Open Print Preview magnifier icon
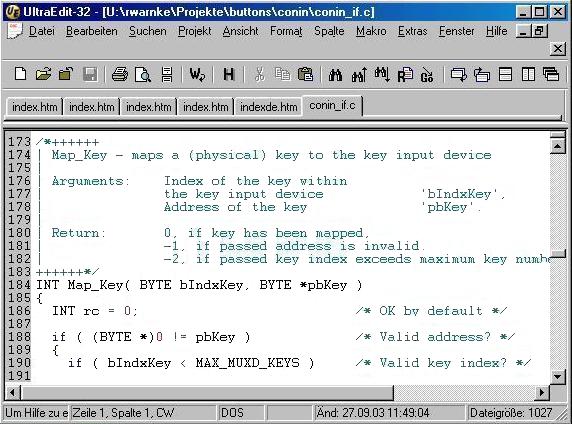 click(143, 74)
